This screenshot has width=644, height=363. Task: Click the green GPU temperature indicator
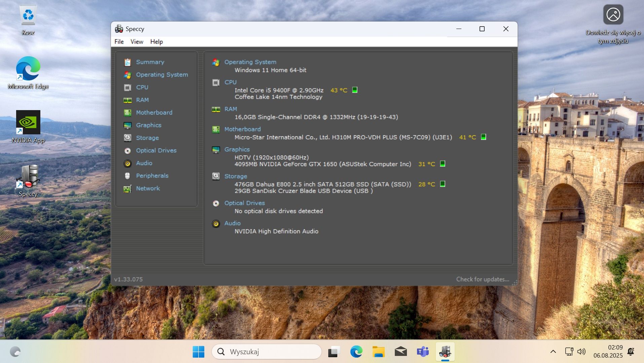(x=443, y=164)
